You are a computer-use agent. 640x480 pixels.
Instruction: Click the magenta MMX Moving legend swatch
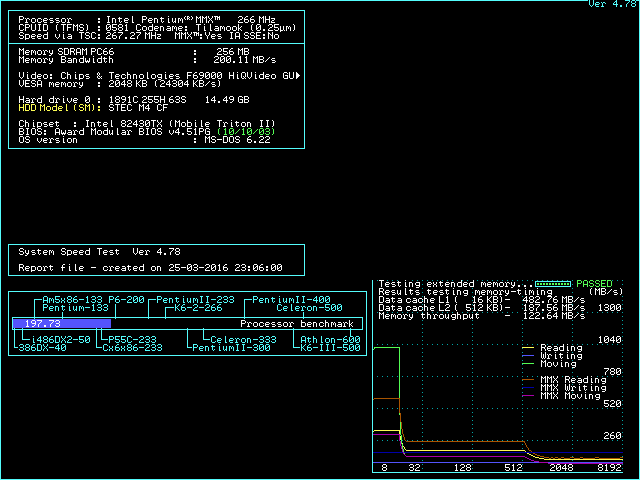click(x=528, y=396)
